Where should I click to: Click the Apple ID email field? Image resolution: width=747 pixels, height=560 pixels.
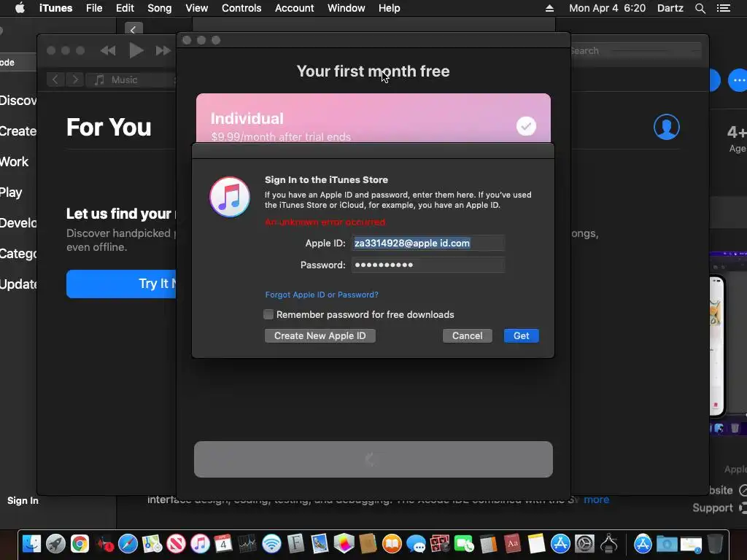427,243
